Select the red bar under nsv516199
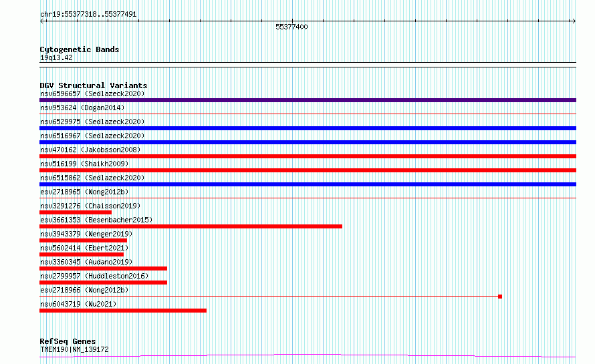The image size is (595, 364). point(308,170)
